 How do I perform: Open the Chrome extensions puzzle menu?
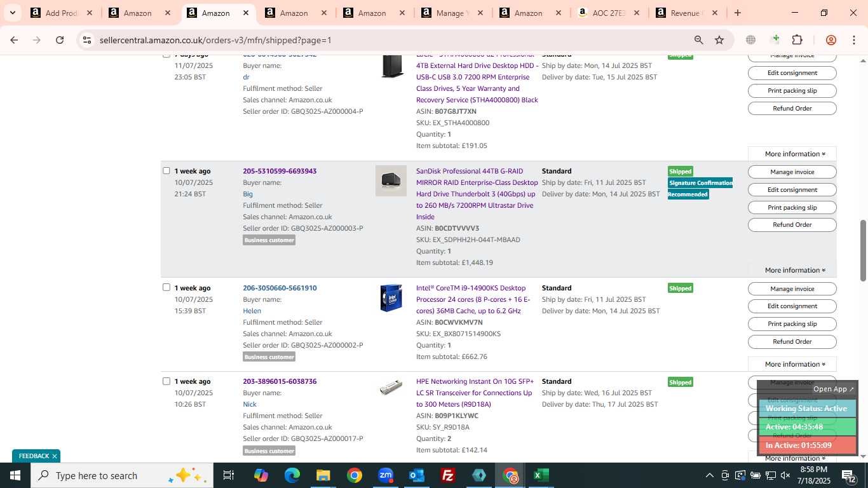coord(797,40)
